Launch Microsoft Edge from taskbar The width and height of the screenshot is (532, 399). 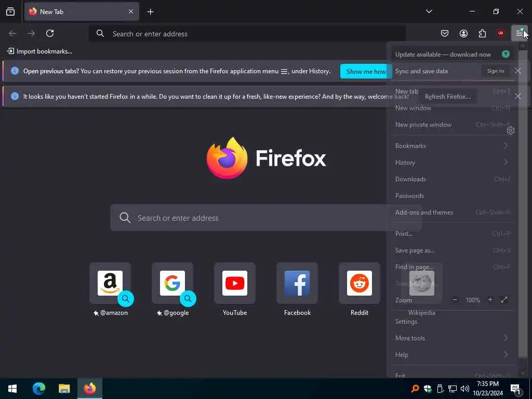[x=38, y=389]
